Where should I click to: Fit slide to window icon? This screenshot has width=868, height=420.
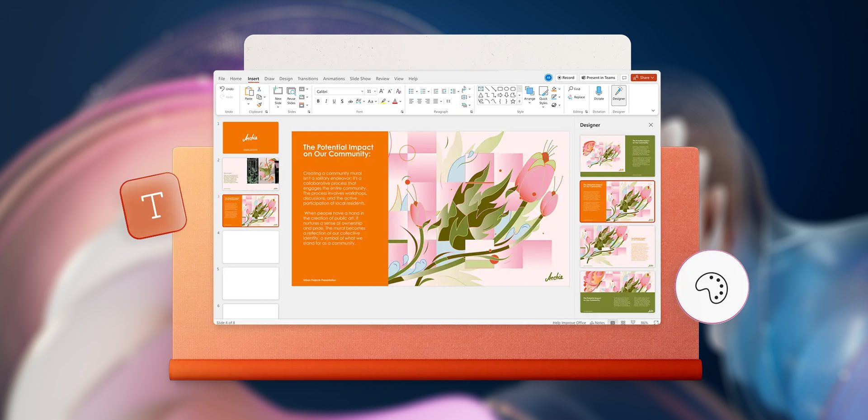[656, 322]
